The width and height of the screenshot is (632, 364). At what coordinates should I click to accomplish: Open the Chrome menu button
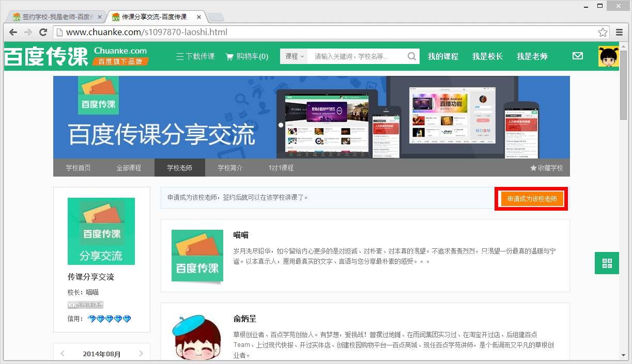point(619,31)
